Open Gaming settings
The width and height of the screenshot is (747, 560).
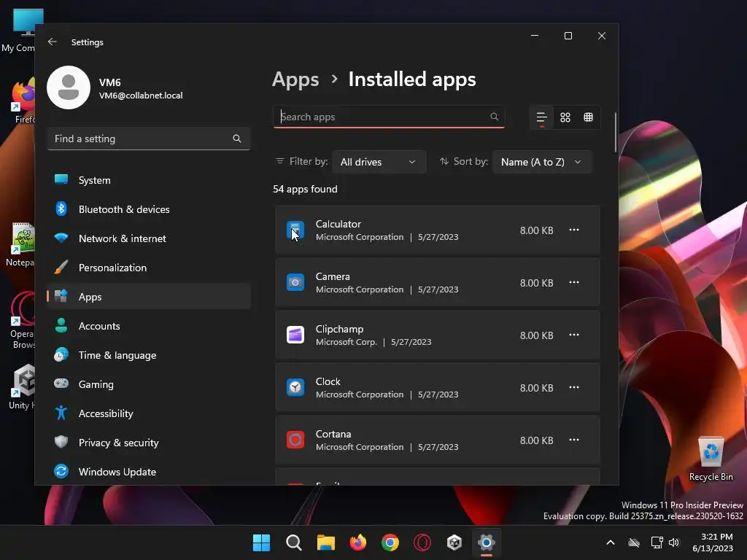tap(149, 384)
